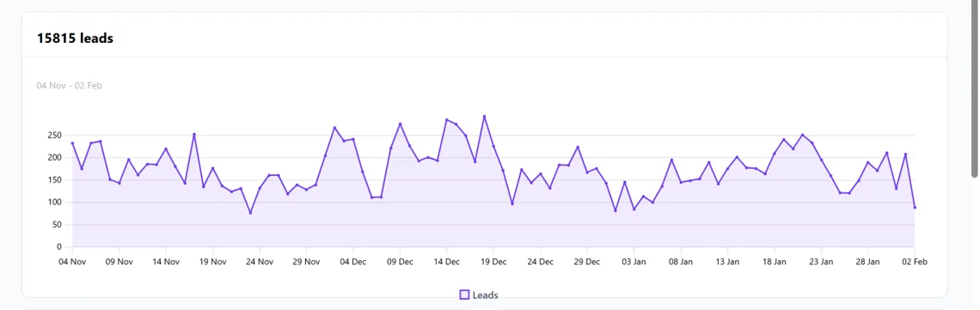Click the '19 Dec' x-axis label
Image resolution: width=980 pixels, height=310 pixels.
[493, 262]
